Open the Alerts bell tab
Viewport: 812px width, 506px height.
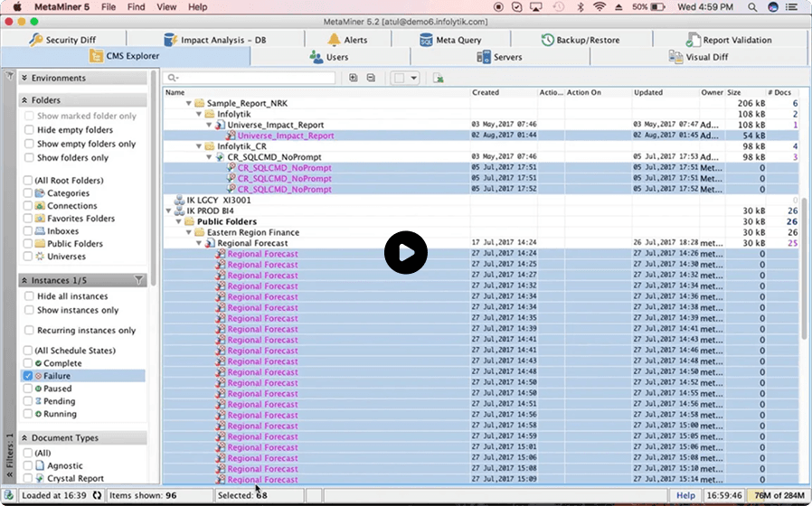[x=347, y=40]
